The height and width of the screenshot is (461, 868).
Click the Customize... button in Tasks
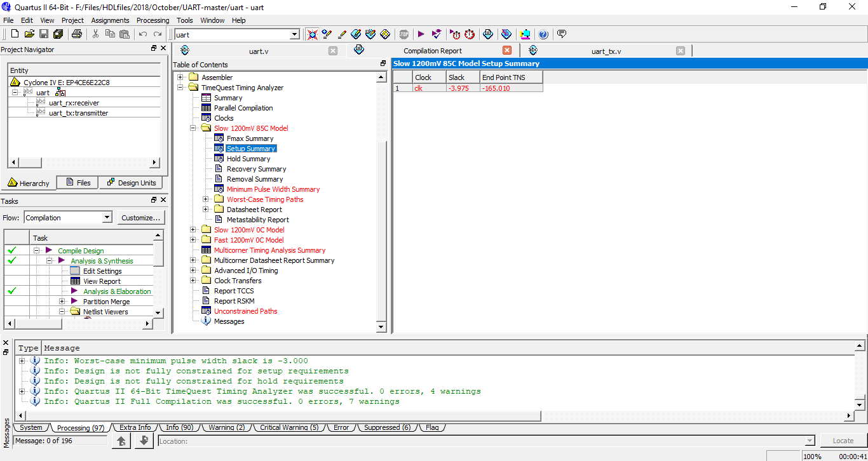coord(140,218)
